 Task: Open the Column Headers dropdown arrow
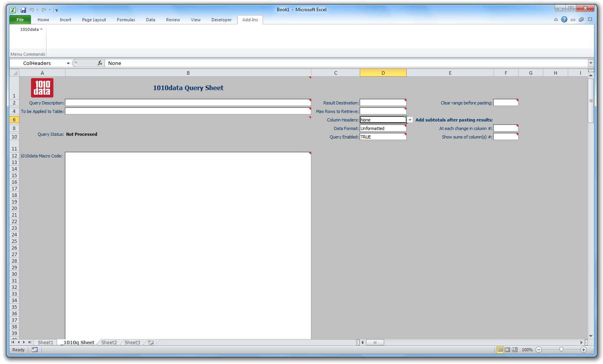click(410, 120)
